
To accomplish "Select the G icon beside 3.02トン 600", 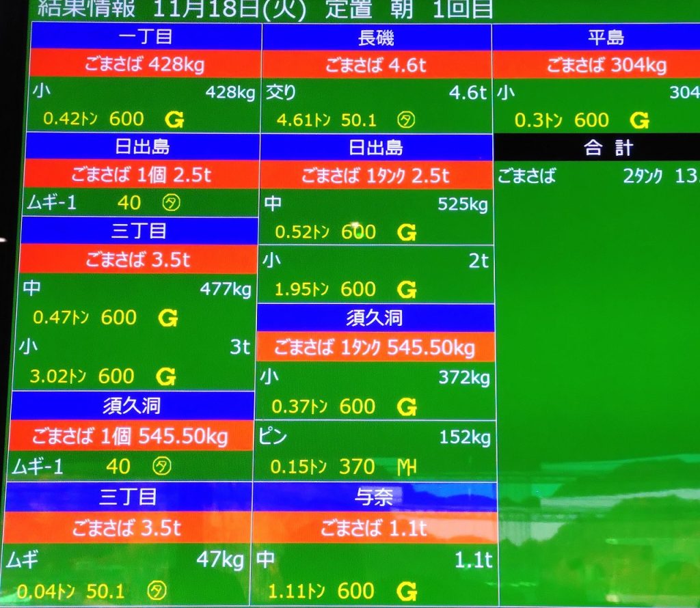I will point(165,376).
